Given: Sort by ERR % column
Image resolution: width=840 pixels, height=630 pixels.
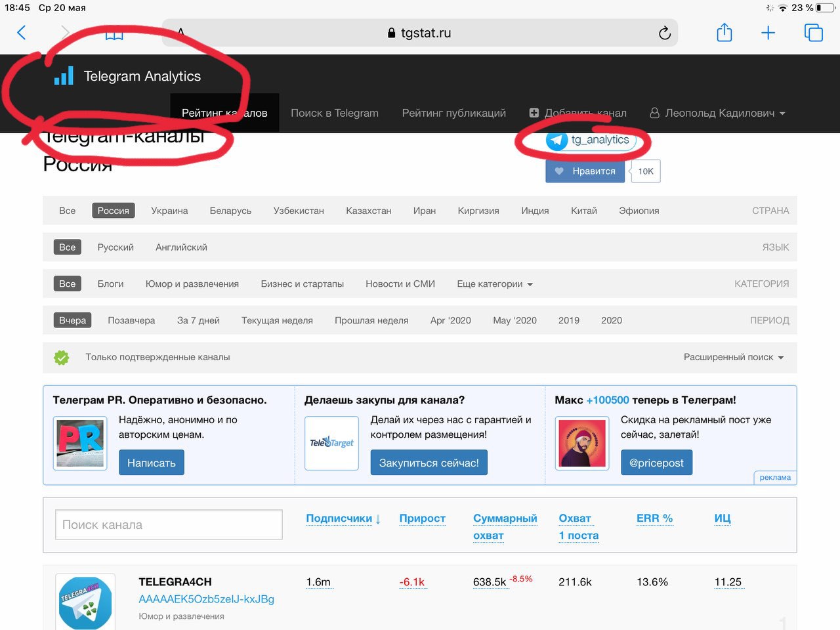Looking at the screenshot, I should coord(655,518).
